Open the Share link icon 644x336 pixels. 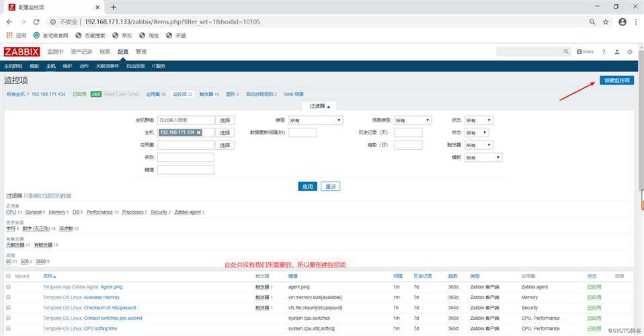click(586, 52)
